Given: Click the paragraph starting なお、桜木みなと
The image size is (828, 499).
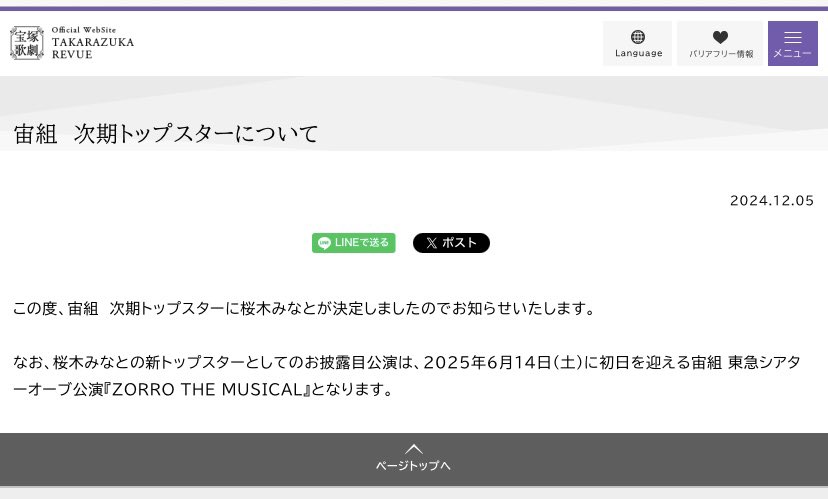Looking at the screenshot, I should 407,376.
